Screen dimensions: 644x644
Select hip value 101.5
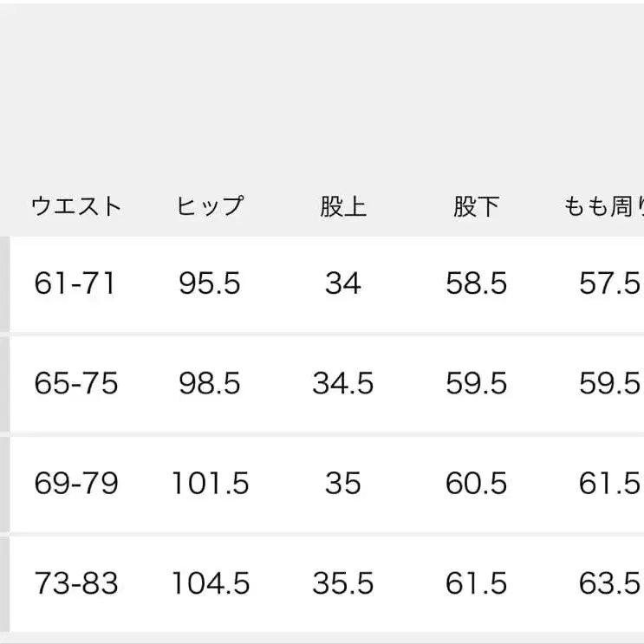[210, 483]
